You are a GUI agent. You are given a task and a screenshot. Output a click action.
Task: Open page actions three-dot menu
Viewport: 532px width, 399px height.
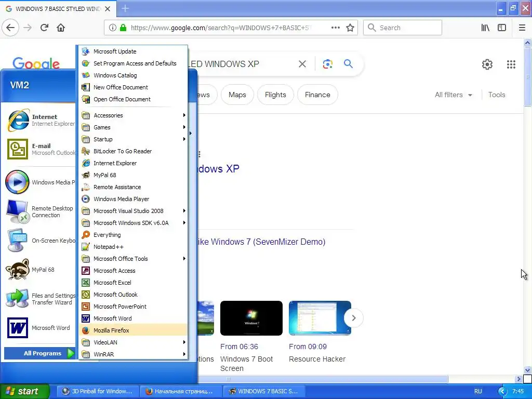click(x=336, y=28)
